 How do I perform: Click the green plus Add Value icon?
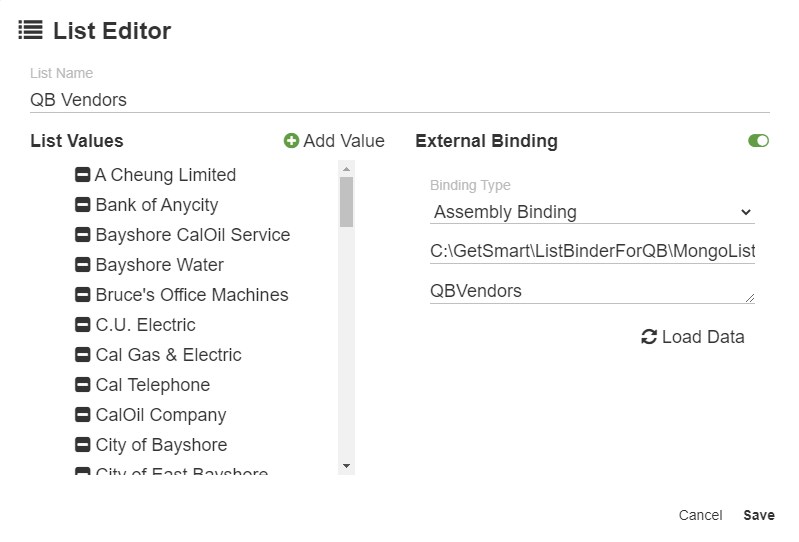tap(291, 141)
